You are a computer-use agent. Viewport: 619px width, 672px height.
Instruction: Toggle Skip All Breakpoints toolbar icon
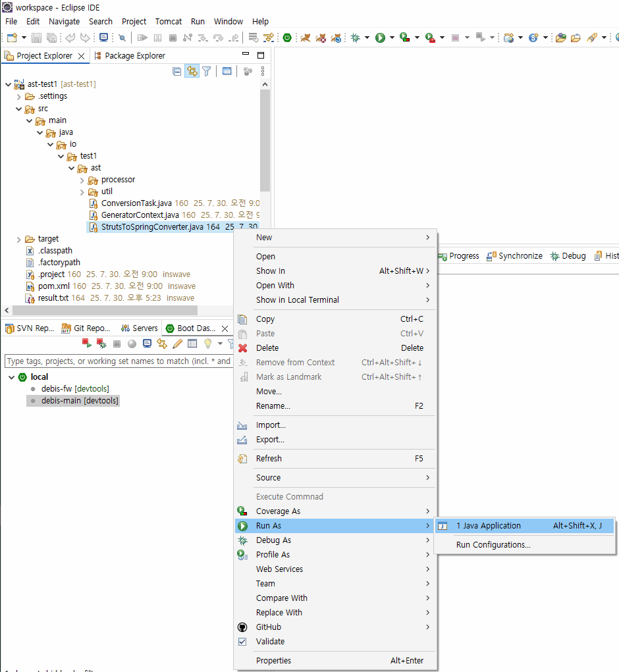click(122, 38)
